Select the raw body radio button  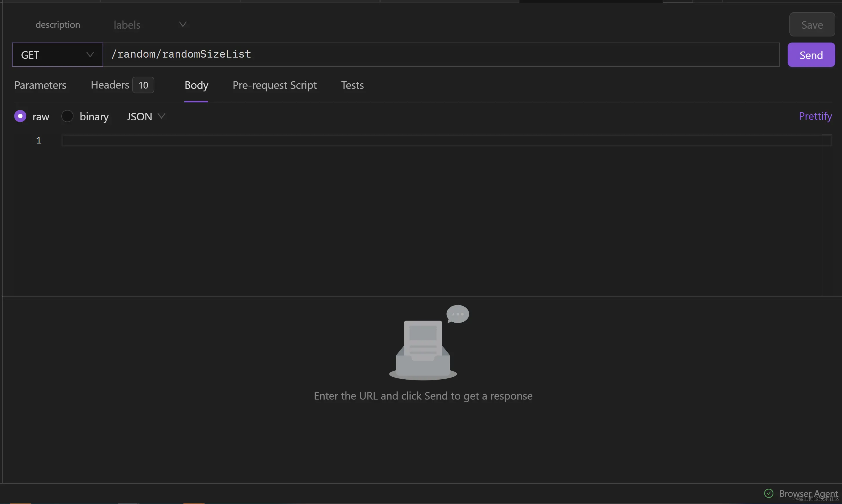(x=20, y=116)
